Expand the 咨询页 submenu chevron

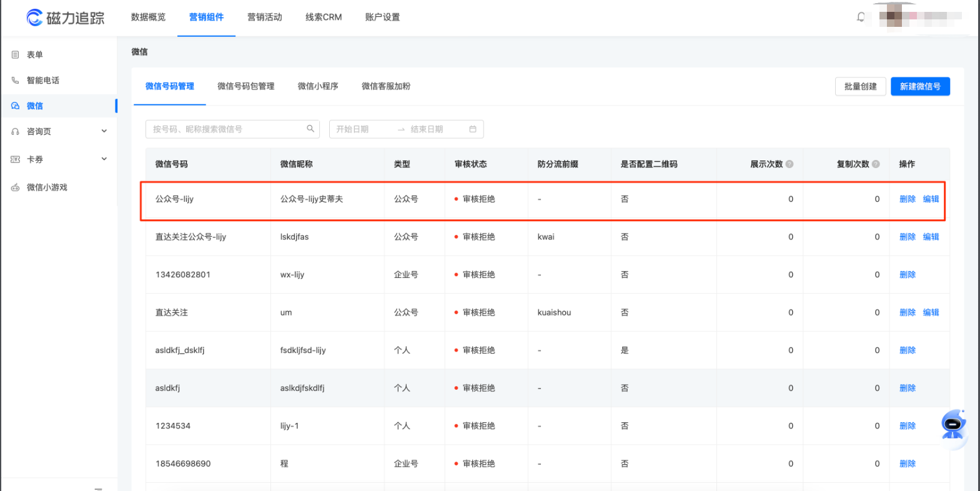click(104, 131)
